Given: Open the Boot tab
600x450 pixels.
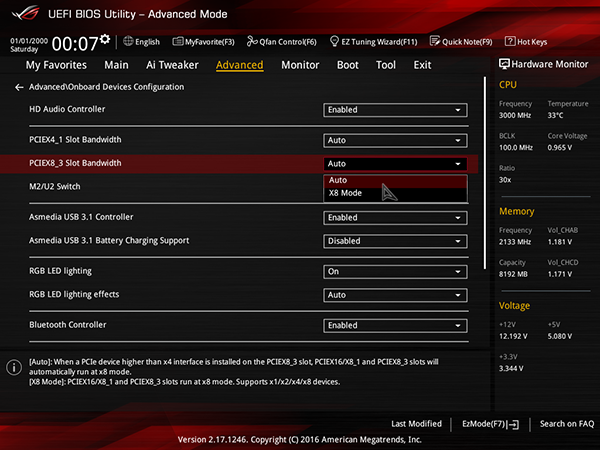Looking at the screenshot, I should [347, 65].
